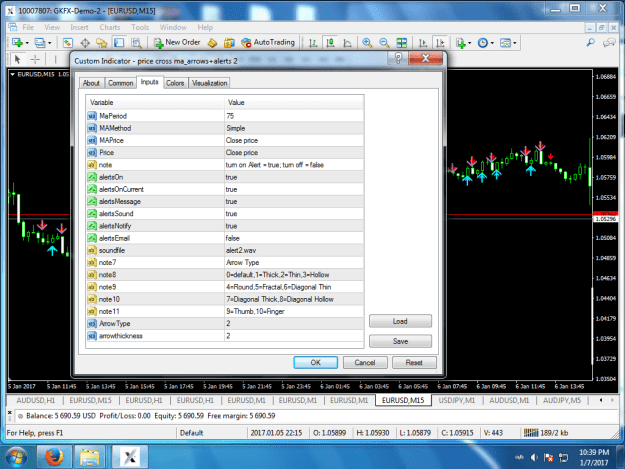
Task: Open the chat bubbles icon at top right
Action: [x=609, y=42]
